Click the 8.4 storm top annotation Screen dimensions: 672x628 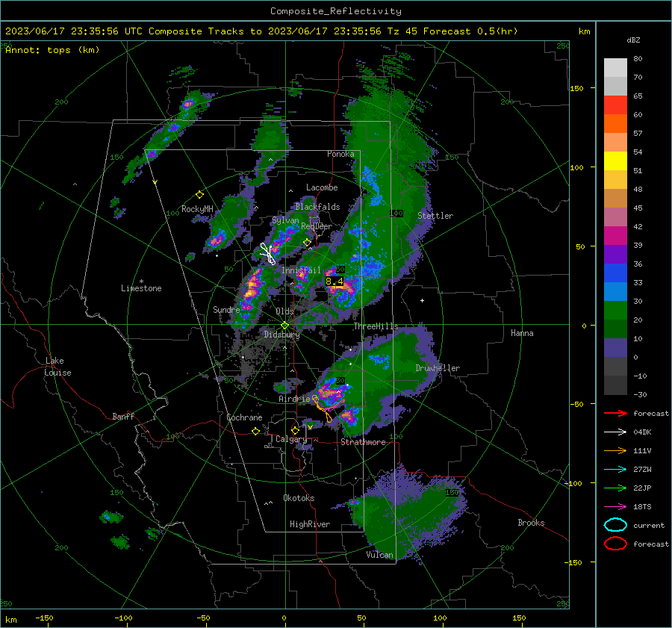pos(335,282)
